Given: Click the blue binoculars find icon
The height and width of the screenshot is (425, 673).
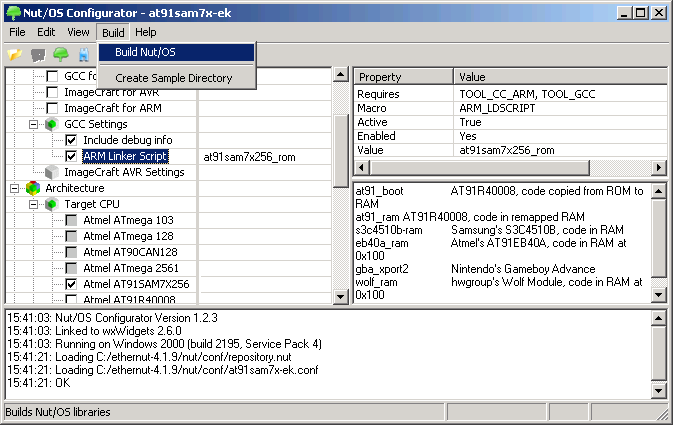Looking at the screenshot, I should (x=84, y=55).
